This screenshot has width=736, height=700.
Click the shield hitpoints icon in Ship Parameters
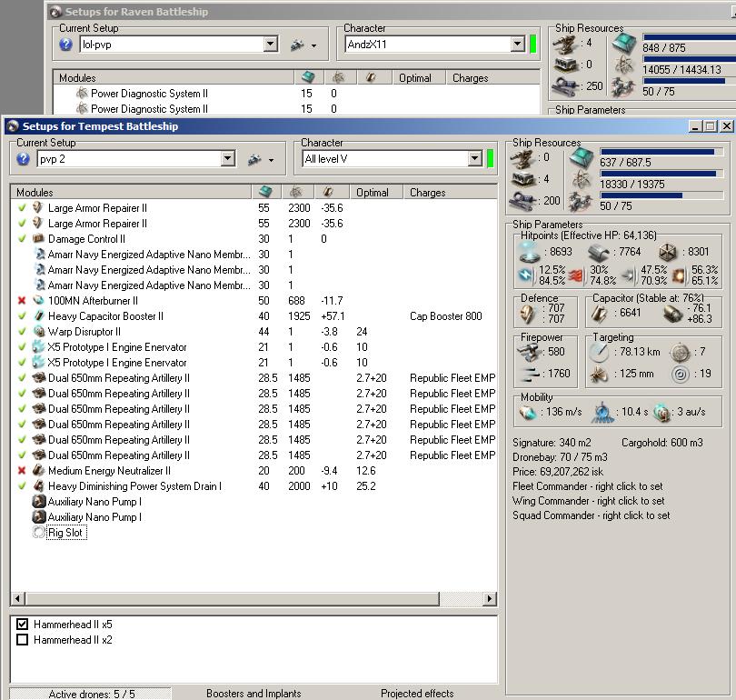coord(530,252)
